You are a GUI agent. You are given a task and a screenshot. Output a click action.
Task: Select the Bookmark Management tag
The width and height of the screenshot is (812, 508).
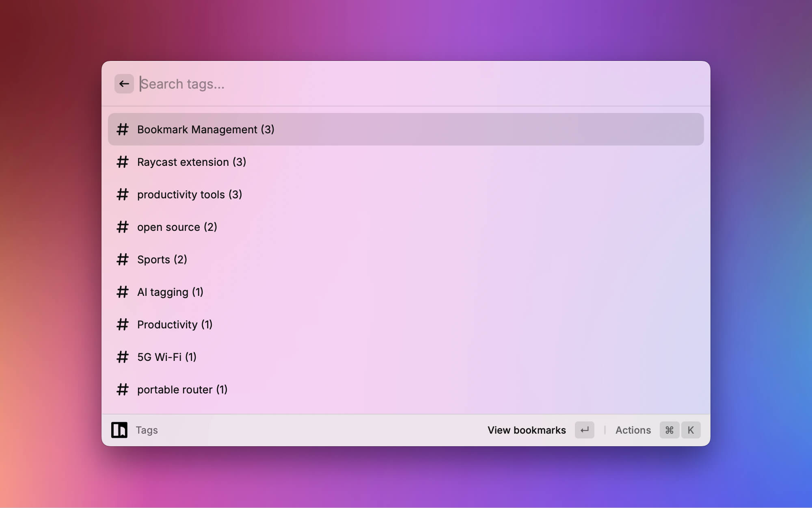click(205, 129)
